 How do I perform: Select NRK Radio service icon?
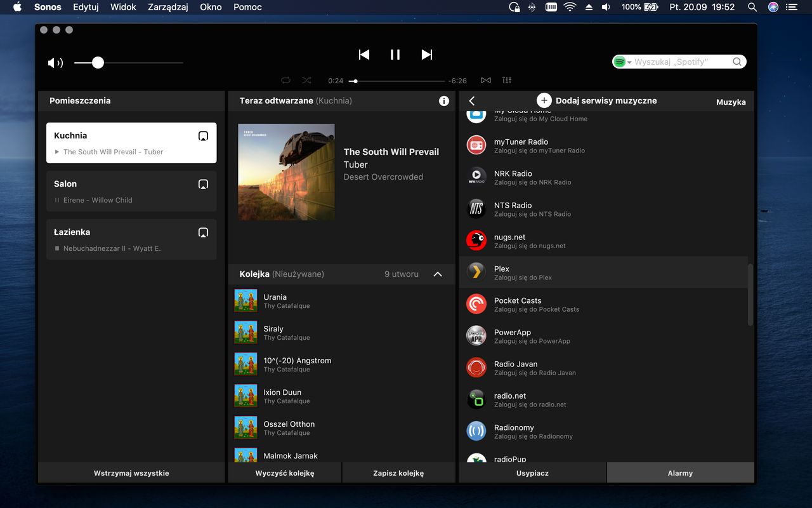pos(476,177)
